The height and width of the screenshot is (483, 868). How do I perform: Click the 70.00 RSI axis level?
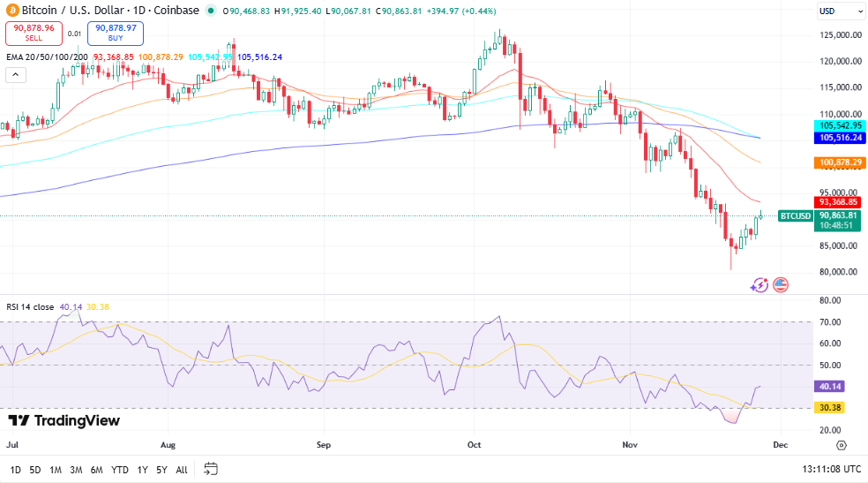830,322
